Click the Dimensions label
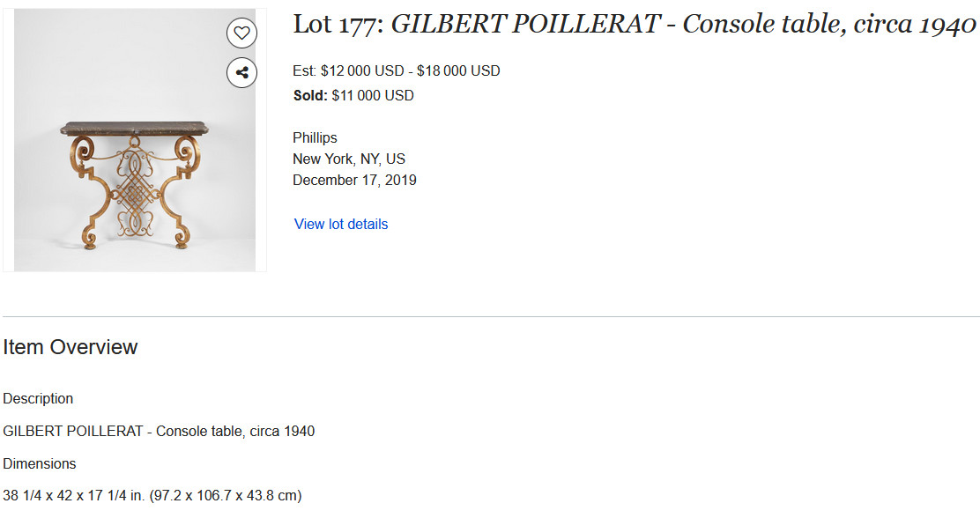This screenshot has height=518, width=980. tap(40, 463)
